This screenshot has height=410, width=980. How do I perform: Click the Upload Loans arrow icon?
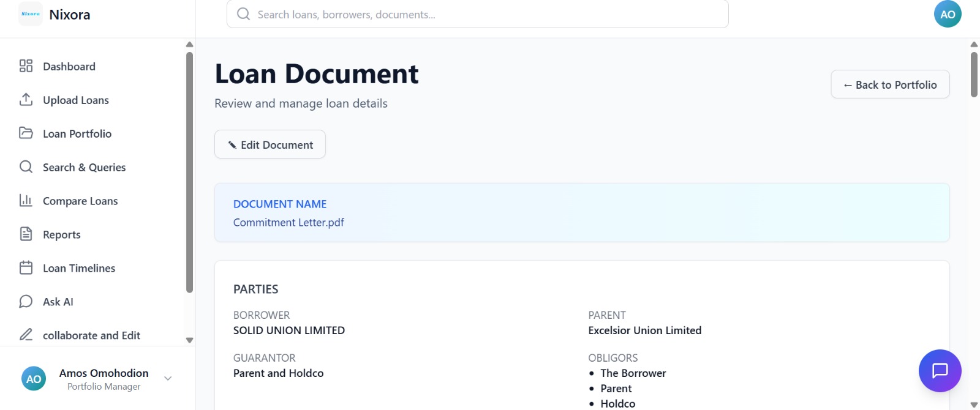pyautogui.click(x=26, y=100)
